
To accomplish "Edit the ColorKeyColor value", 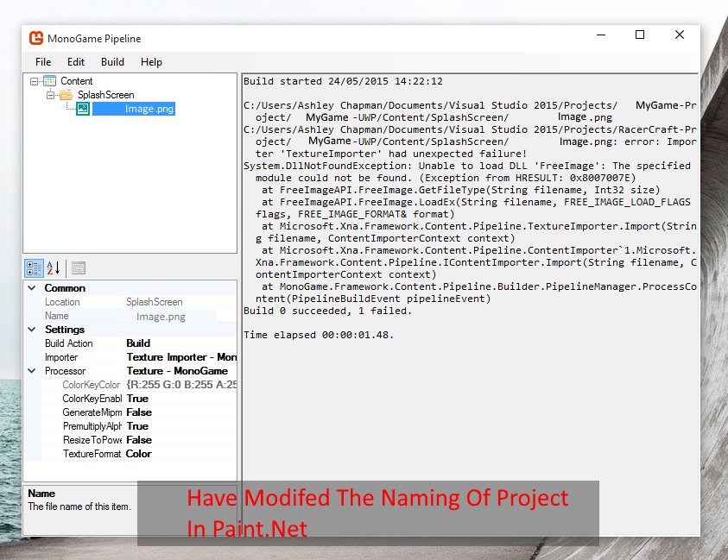I will coord(180,385).
